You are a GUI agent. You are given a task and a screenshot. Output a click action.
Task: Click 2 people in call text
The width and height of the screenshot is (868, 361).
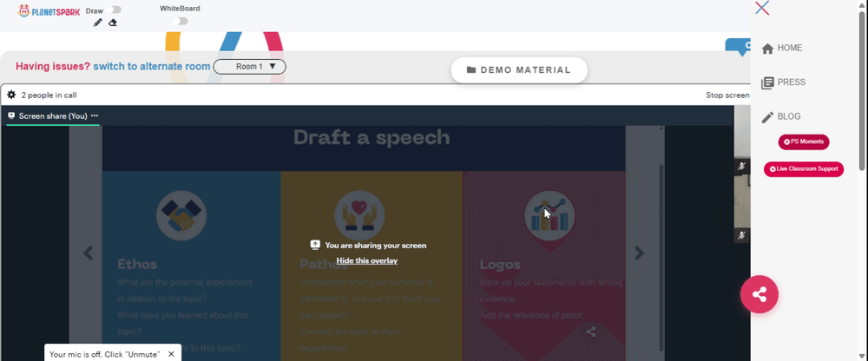(49, 95)
